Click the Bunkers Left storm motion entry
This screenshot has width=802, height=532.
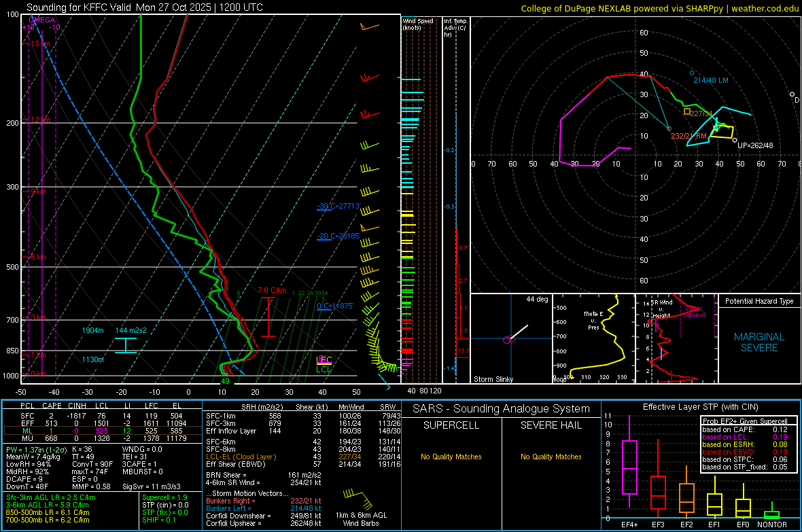pyautogui.click(x=264, y=508)
